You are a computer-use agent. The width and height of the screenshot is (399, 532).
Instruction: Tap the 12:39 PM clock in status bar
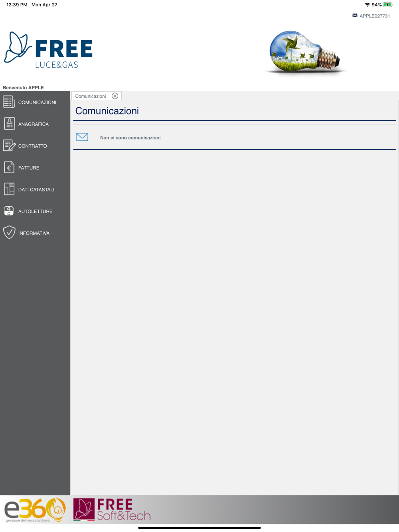(17, 5)
